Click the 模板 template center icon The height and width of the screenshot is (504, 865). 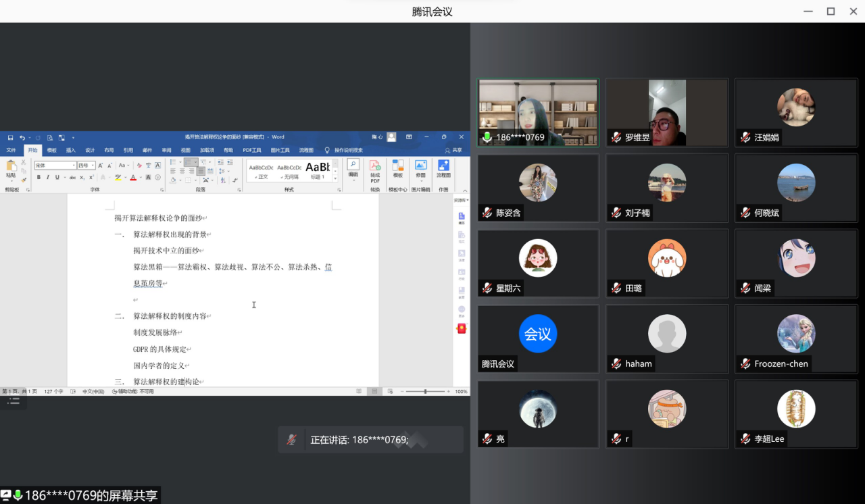tap(398, 168)
